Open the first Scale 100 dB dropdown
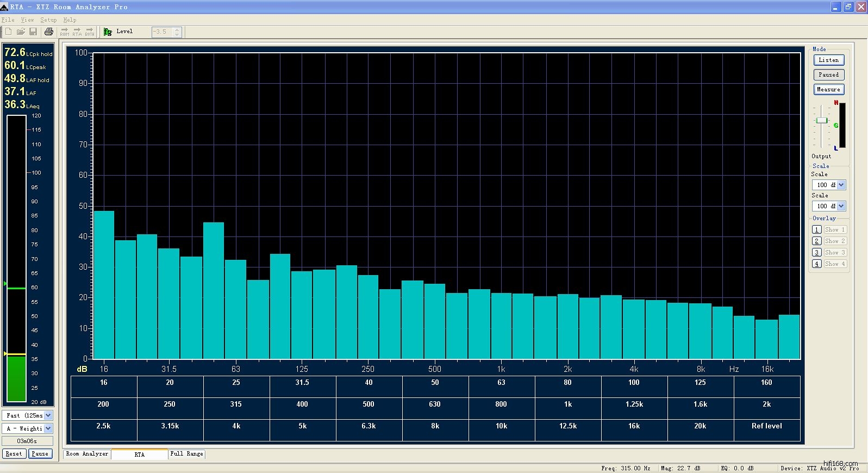Viewport: 868px width, 473px height. click(841, 185)
